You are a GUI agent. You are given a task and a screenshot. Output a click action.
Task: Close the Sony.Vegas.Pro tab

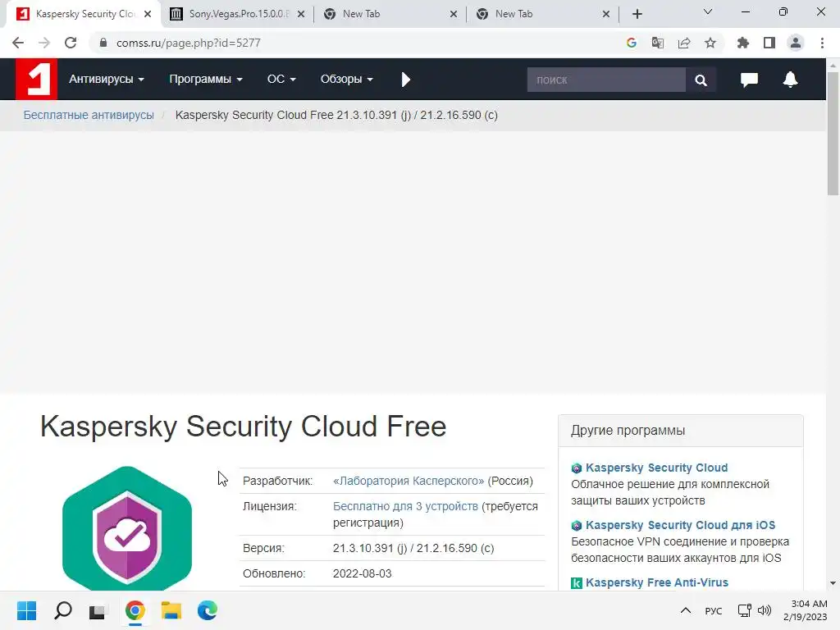301,14
